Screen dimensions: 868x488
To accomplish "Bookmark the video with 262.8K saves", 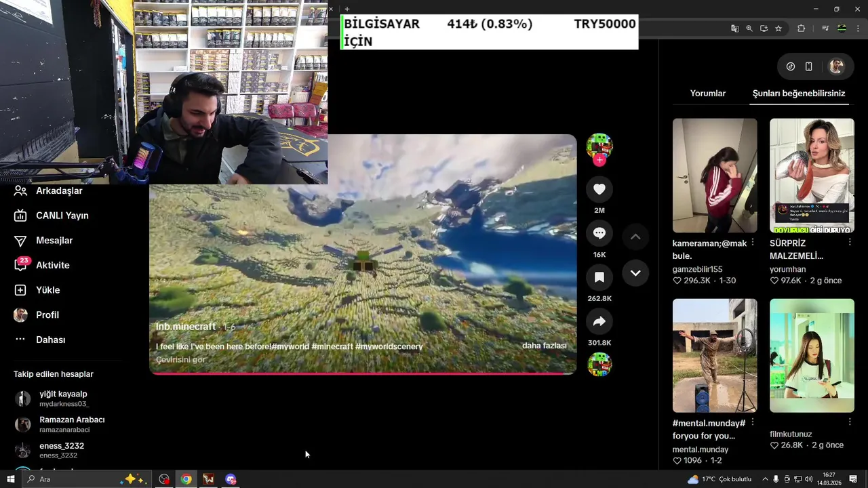I will [599, 277].
